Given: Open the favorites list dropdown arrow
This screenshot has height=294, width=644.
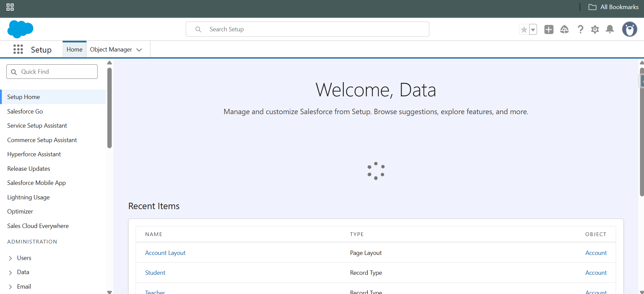Looking at the screenshot, I should point(533,30).
